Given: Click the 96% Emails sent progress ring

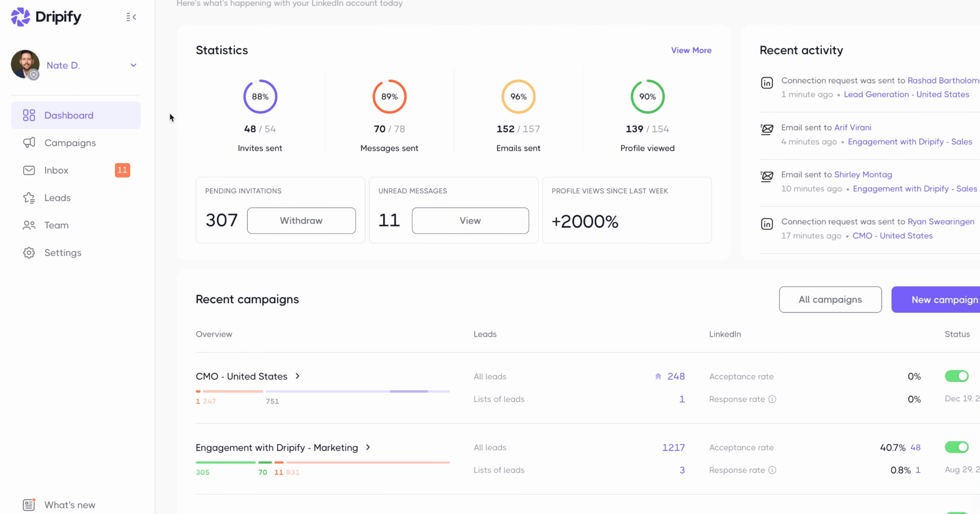Looking at the screenshot, I should click(518, 97).
